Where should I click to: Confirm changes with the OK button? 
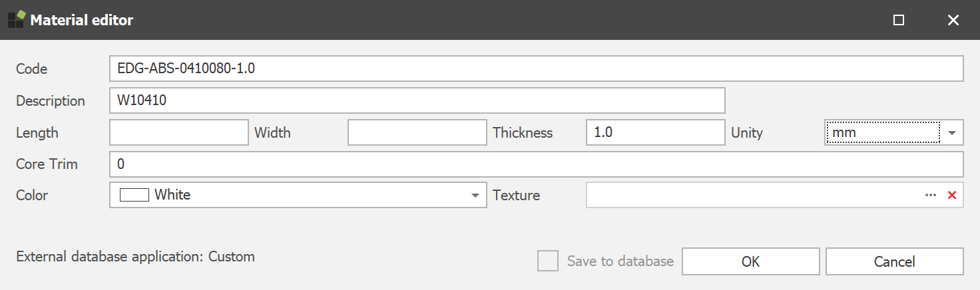coord(750,261)
